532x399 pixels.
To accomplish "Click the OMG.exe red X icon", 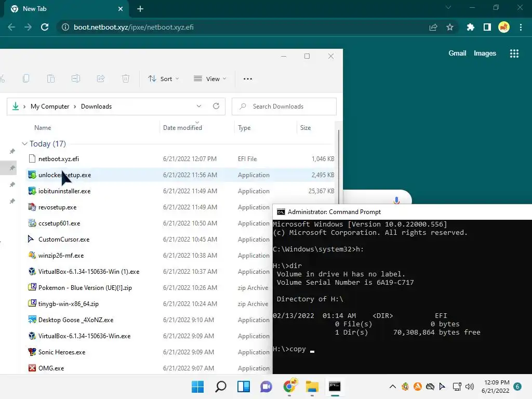I will tap(32, 368).
